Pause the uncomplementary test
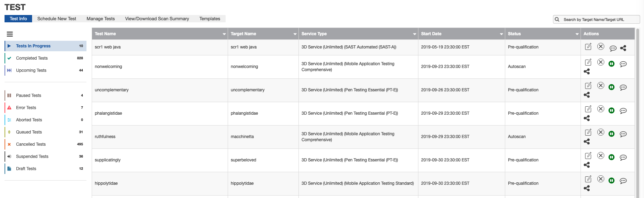Screen dimensions: 644x198 [x=612, y=87]
